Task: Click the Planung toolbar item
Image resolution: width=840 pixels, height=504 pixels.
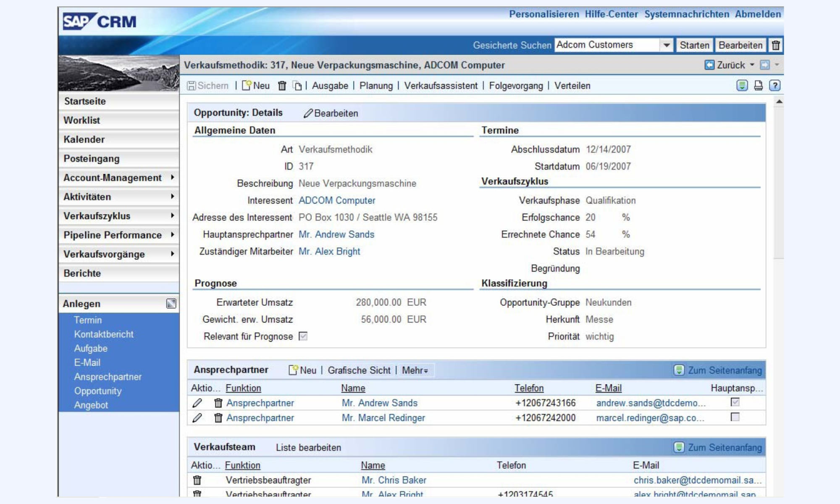Action: pyautogui.click(x=376, y=86)
